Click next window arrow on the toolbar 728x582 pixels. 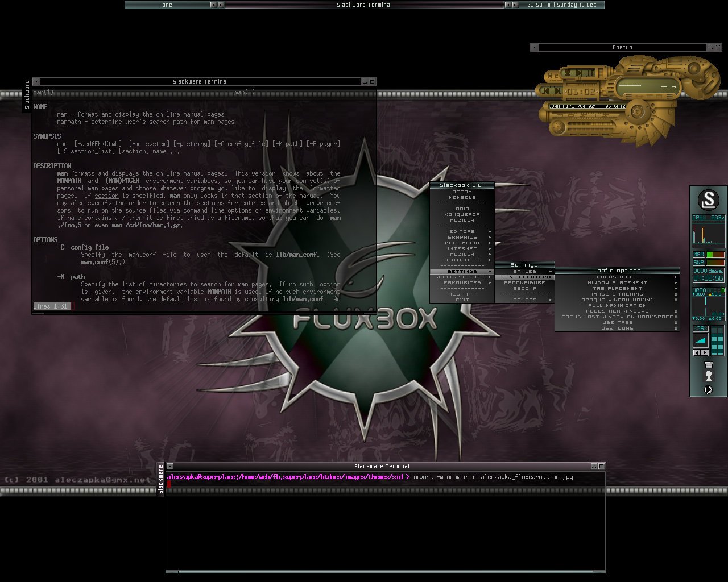click(x=515, y=5)
